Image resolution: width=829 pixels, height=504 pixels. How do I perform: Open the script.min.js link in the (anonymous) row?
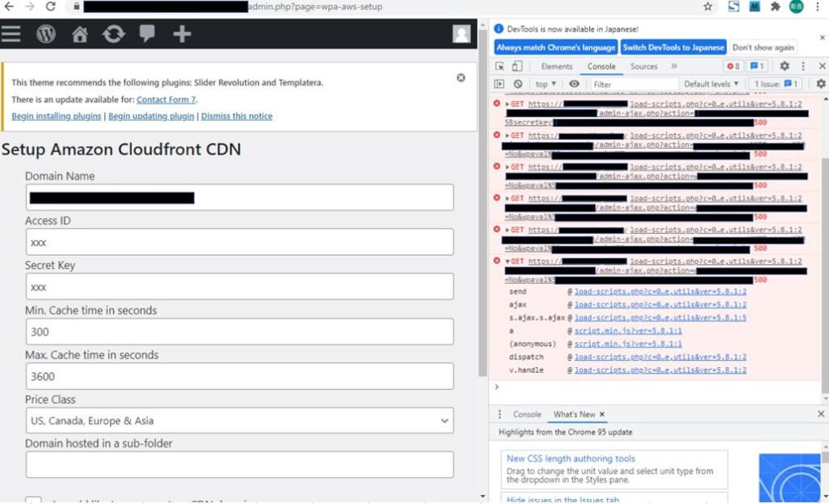pos(628,344)
